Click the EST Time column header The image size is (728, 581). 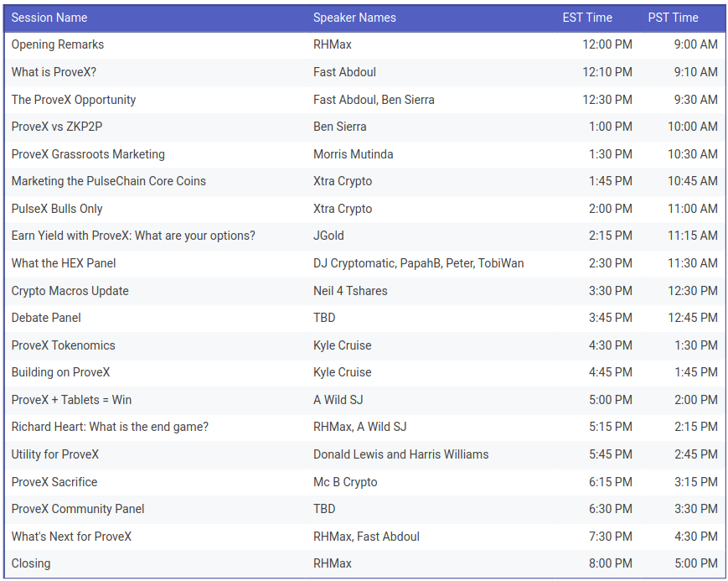pyautogui.click(x=587, y=18)
